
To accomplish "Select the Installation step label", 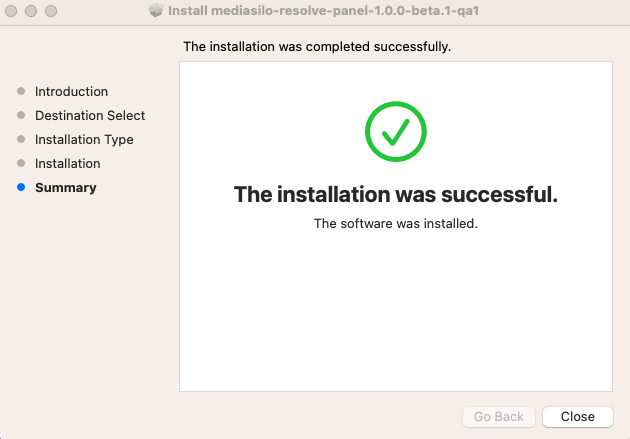I will [68, 163].
